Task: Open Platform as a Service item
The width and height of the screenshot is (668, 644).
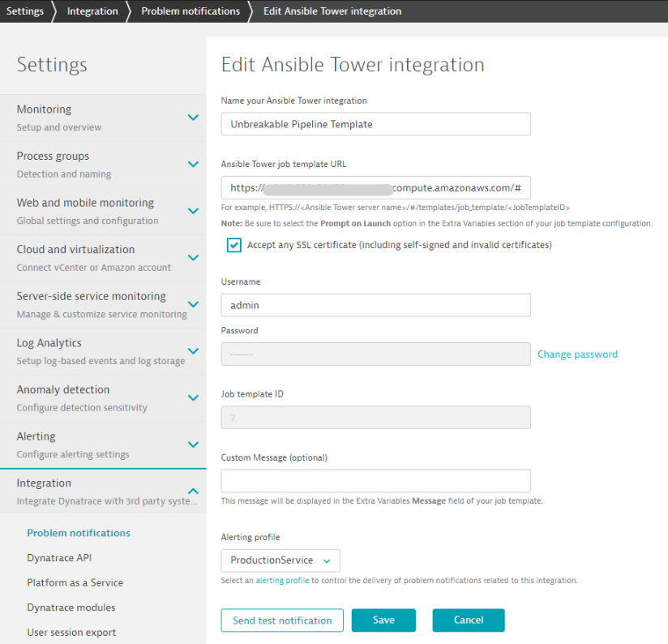Action: click(x=75, y=582)
